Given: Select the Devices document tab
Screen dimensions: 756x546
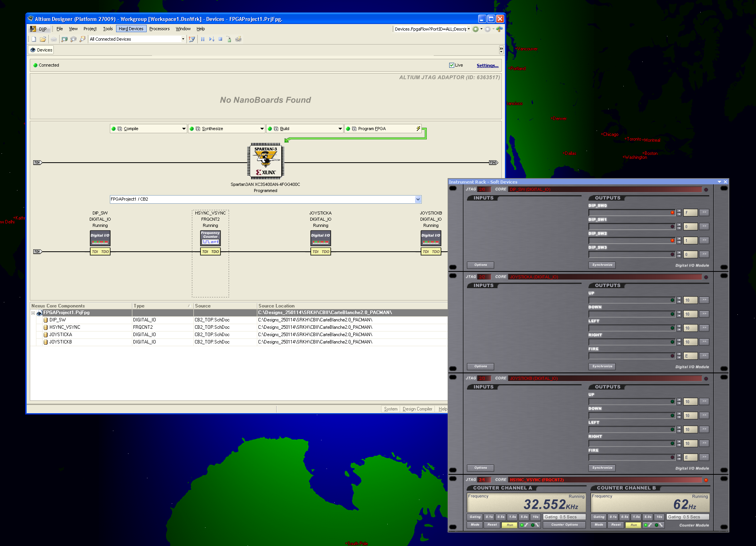Looking at the screenshot, I should coord(41,50).
